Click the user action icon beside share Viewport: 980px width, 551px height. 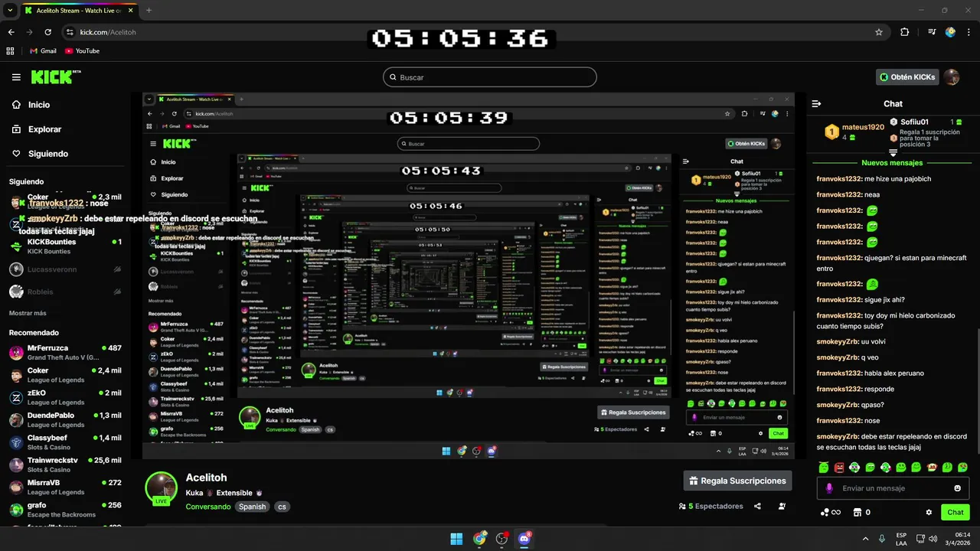coord(782,506)
